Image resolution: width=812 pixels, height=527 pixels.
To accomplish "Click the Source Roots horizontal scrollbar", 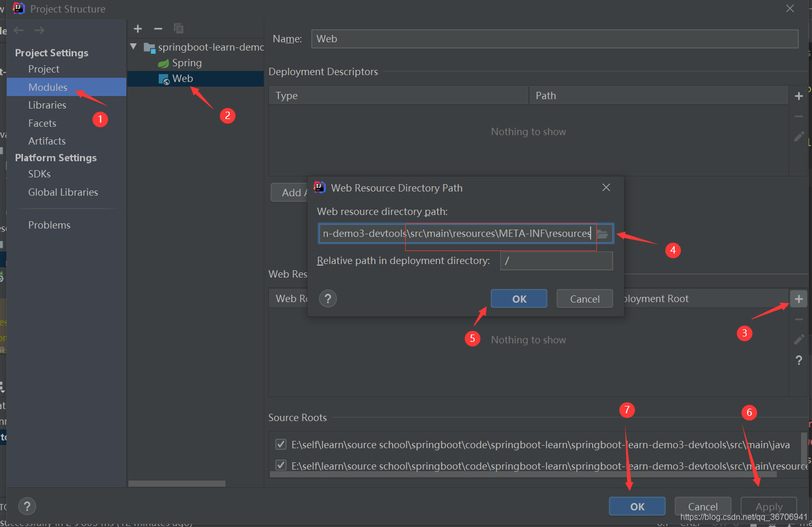I will (523, 475).
